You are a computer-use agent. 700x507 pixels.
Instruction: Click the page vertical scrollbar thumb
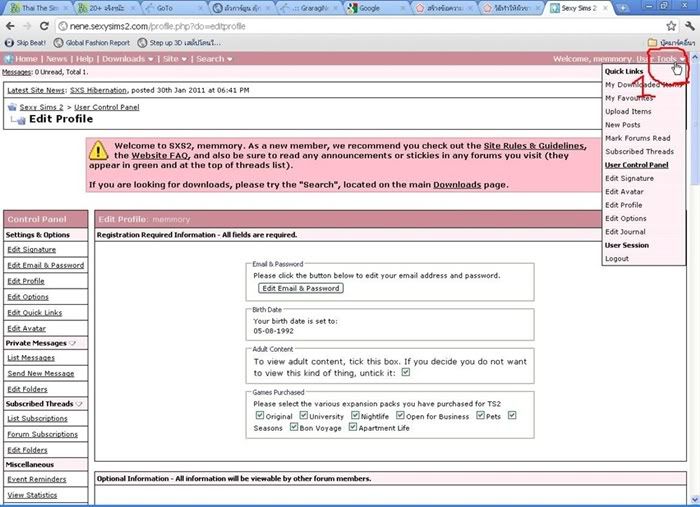[695, 123]
